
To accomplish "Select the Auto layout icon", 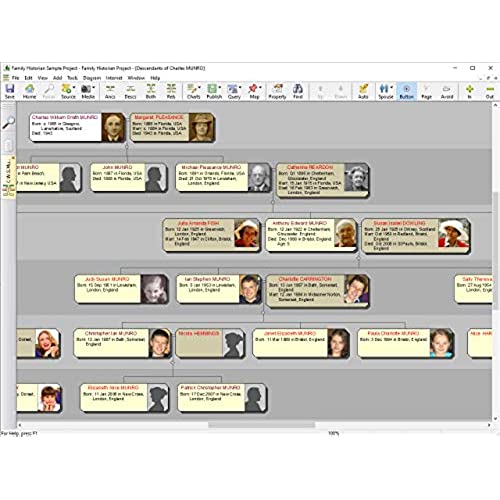I will [363, 91].
